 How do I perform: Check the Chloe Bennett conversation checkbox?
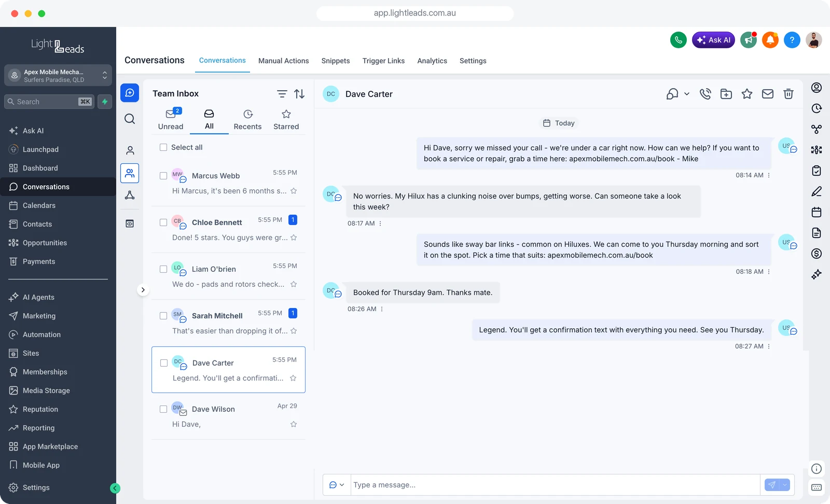pyautogui.click(x=163, y=222)
